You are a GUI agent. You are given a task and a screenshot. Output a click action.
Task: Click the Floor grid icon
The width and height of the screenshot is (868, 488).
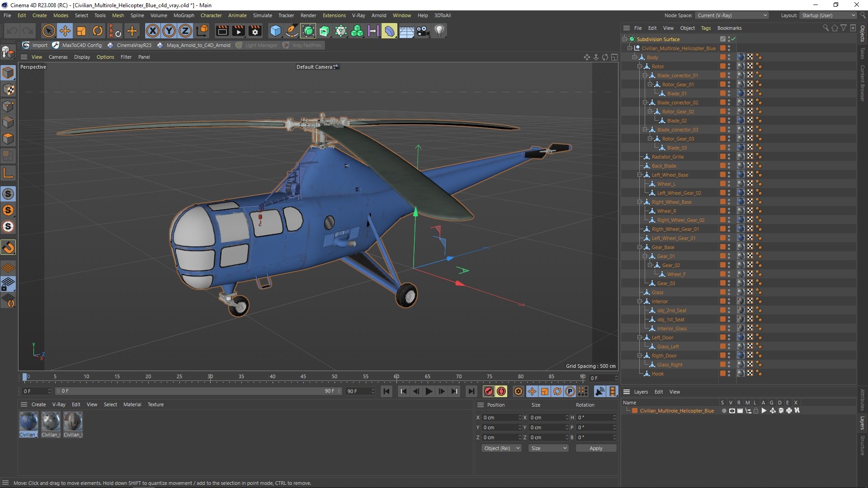coord(406,31)
